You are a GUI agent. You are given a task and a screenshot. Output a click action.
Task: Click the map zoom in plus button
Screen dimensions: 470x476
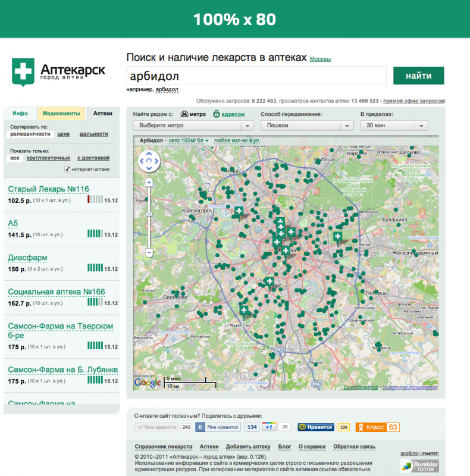click(x=149, y=183)
